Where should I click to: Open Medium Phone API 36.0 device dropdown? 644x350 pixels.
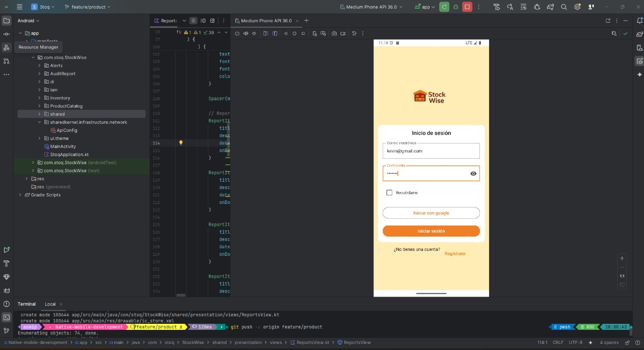point(371,7)
